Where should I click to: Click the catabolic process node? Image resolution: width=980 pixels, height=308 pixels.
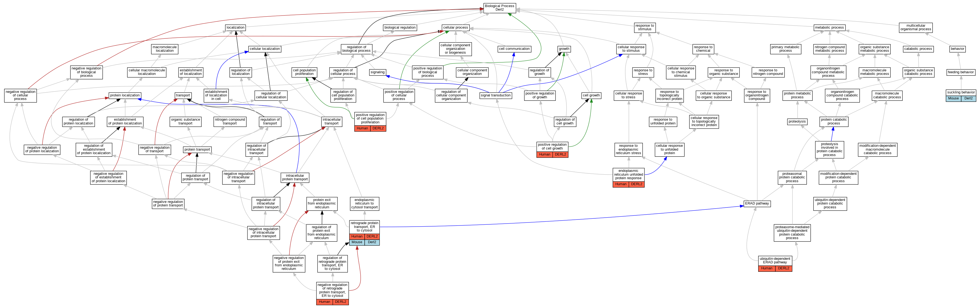coord(918,49)
